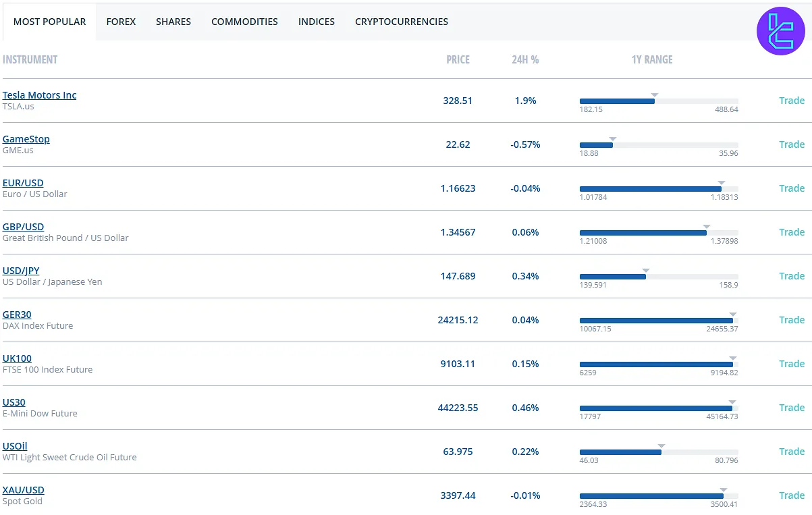Screen dimensions: 812x515
Task: Open the USOil instrument link
Action: click(15, 446)
